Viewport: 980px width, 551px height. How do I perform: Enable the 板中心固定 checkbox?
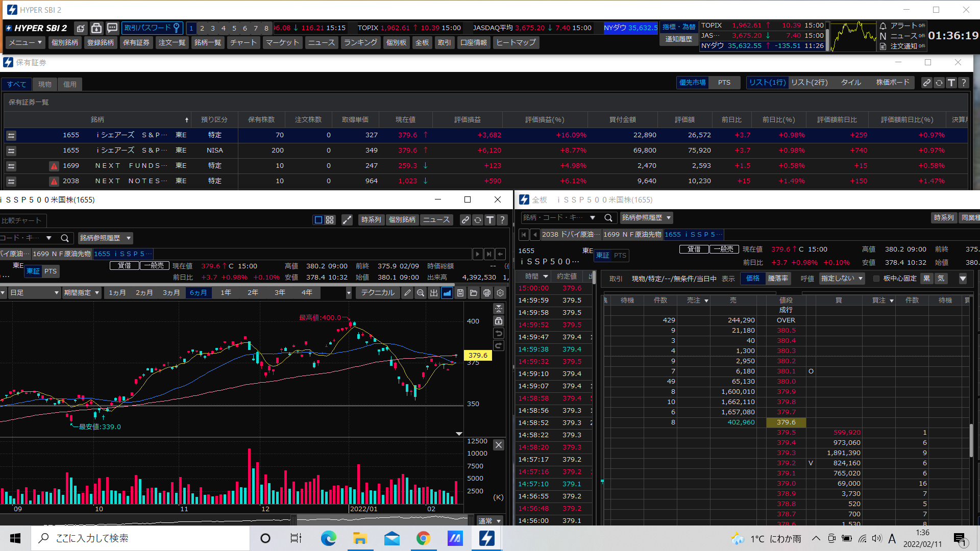click(876, 279)
